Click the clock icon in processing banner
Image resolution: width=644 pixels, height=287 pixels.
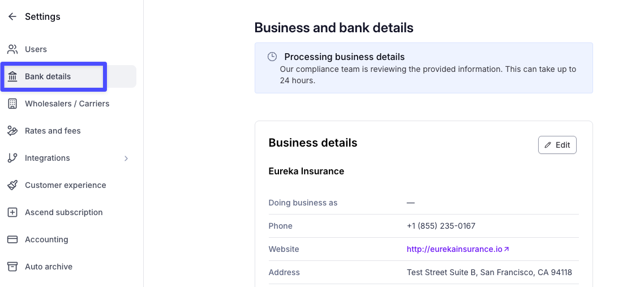point(272,57)
